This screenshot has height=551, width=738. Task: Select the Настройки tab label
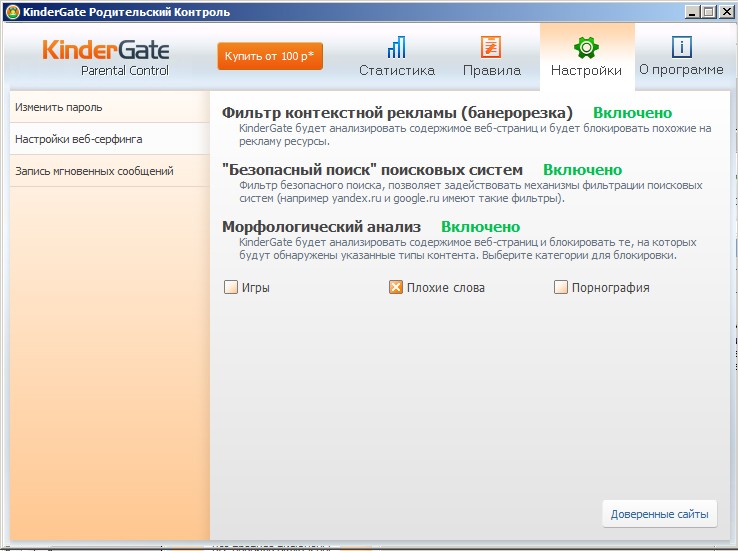click(586, 71)
